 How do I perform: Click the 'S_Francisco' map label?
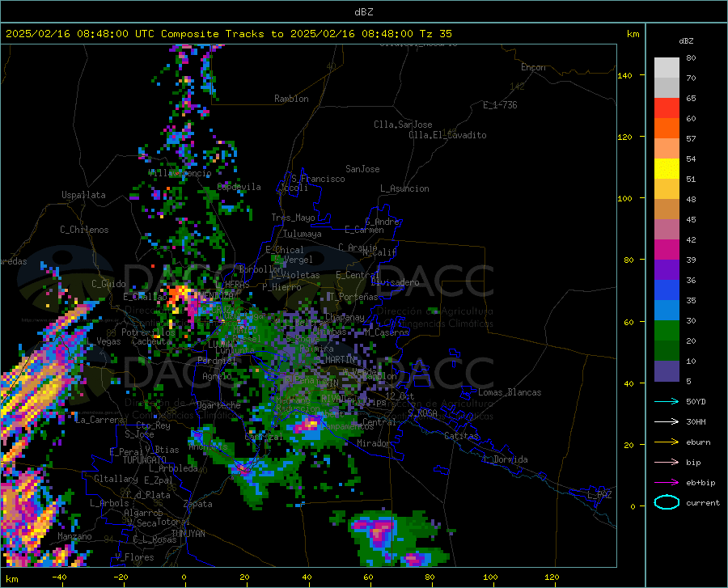point(318,179)
